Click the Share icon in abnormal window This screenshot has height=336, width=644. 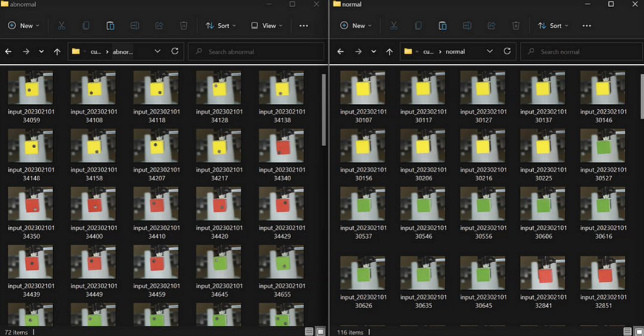point(159,26)
